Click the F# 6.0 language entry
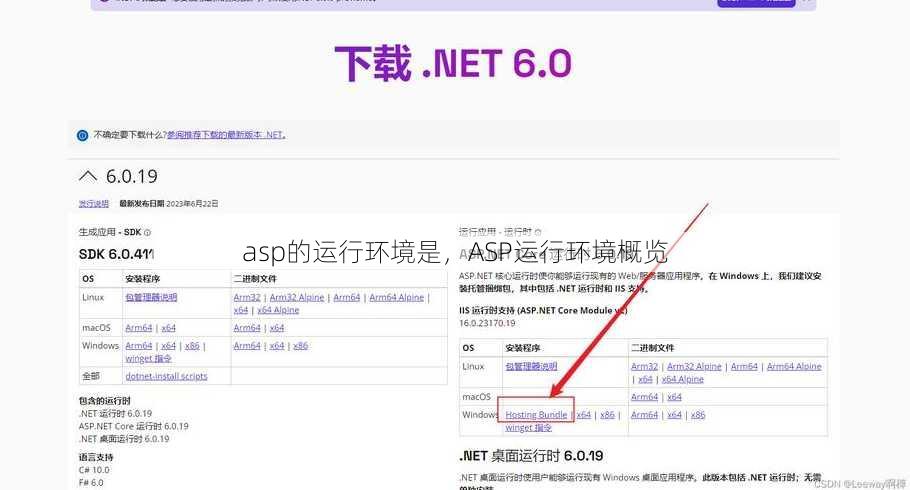Viewport: 910px width, 490px height. [91, 482]
